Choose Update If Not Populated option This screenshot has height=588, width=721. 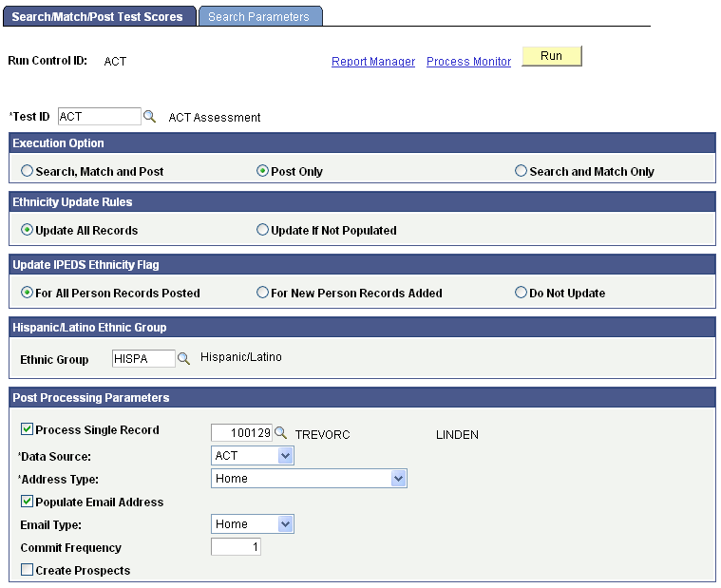(x=262, y=230)
